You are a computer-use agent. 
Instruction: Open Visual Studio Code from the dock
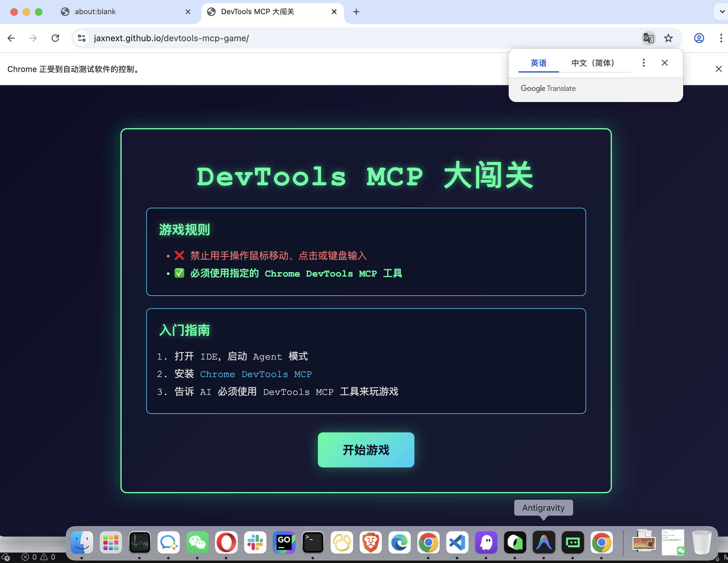pyautogui.click(x=457, y=542)
